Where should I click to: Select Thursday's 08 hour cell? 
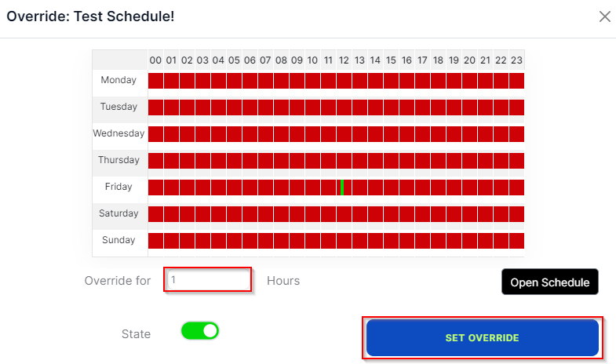(x=281, y=161)
